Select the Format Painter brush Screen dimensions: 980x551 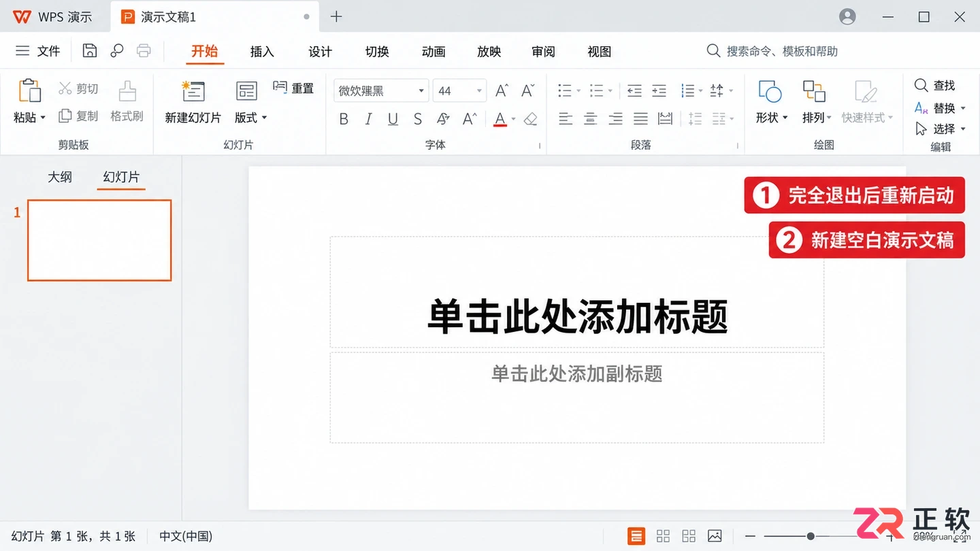click(127, 102)
